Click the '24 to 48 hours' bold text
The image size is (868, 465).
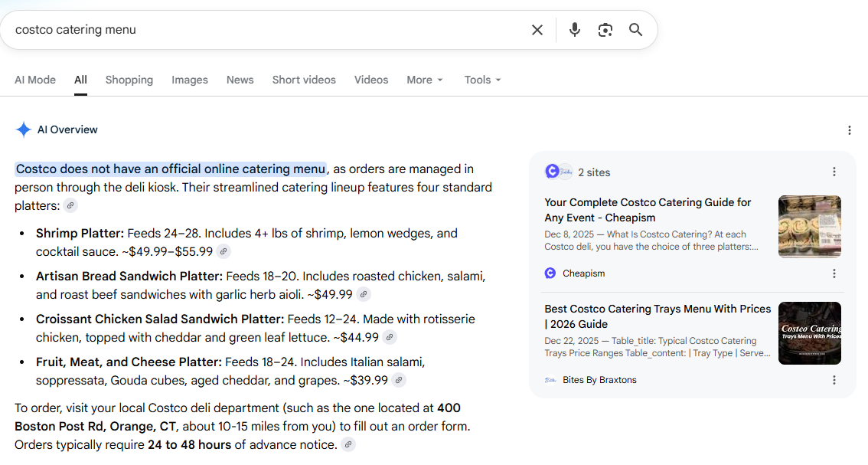pos(189,445)
